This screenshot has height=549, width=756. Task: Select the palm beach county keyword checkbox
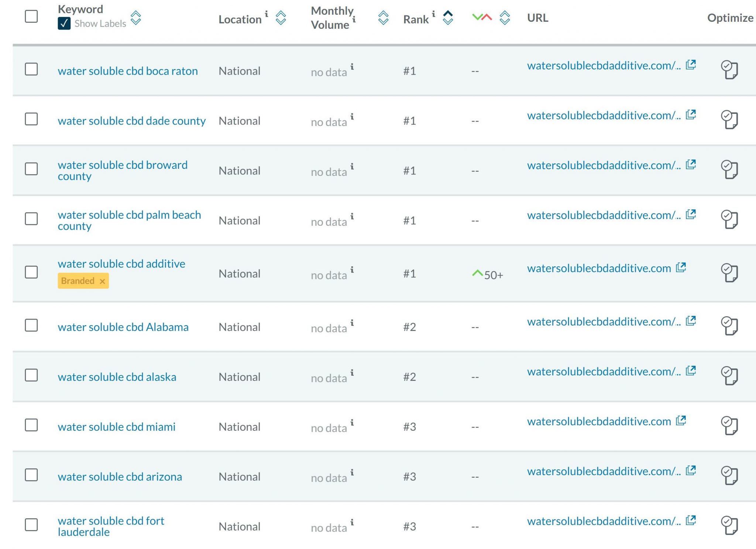click(31, 219)
